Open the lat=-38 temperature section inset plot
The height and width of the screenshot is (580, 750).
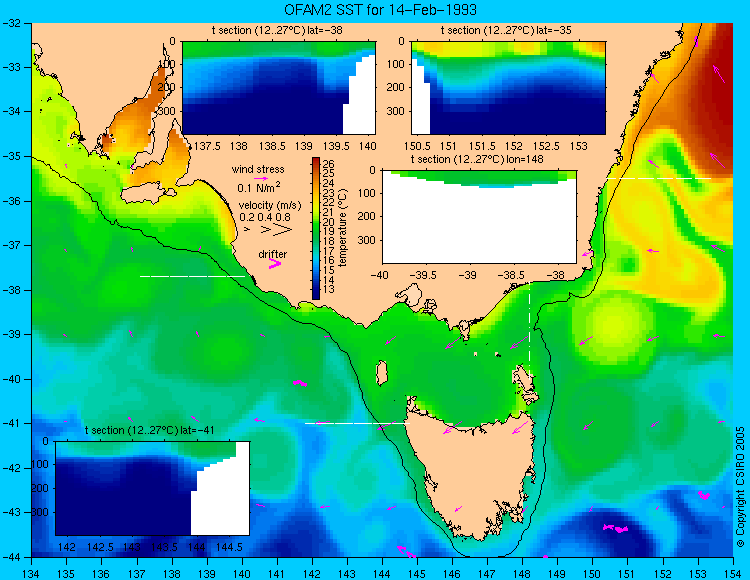(x=279, y=88)
